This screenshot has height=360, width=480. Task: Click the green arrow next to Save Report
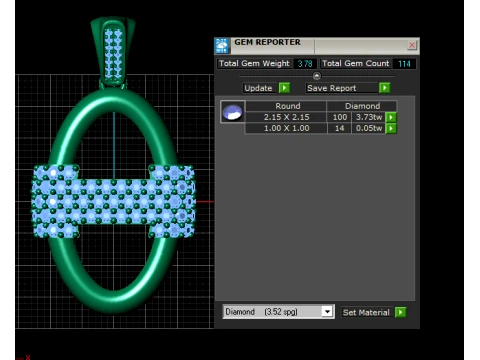click(x=384, y=88)
